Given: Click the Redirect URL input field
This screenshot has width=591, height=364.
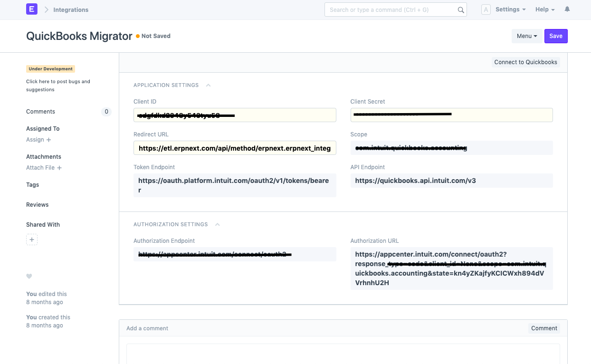Looking at the screenshot, I should (235, 148).
